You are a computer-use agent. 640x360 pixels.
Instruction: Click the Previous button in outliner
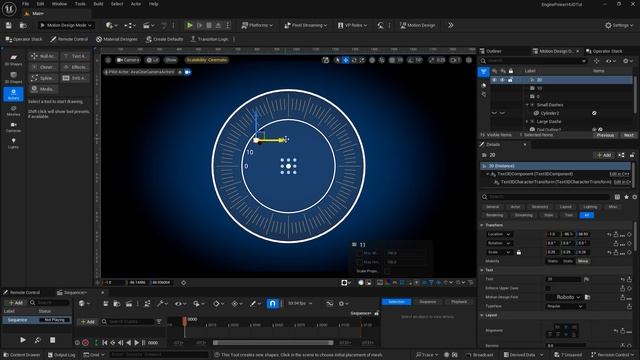[605, 135]
